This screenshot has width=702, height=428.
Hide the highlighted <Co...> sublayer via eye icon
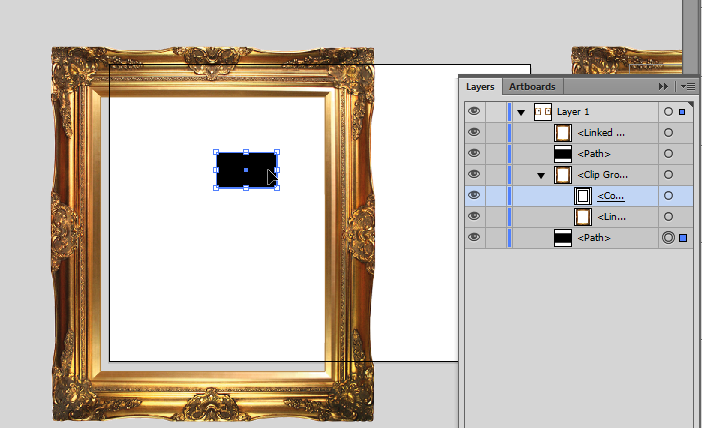(474, 196)
